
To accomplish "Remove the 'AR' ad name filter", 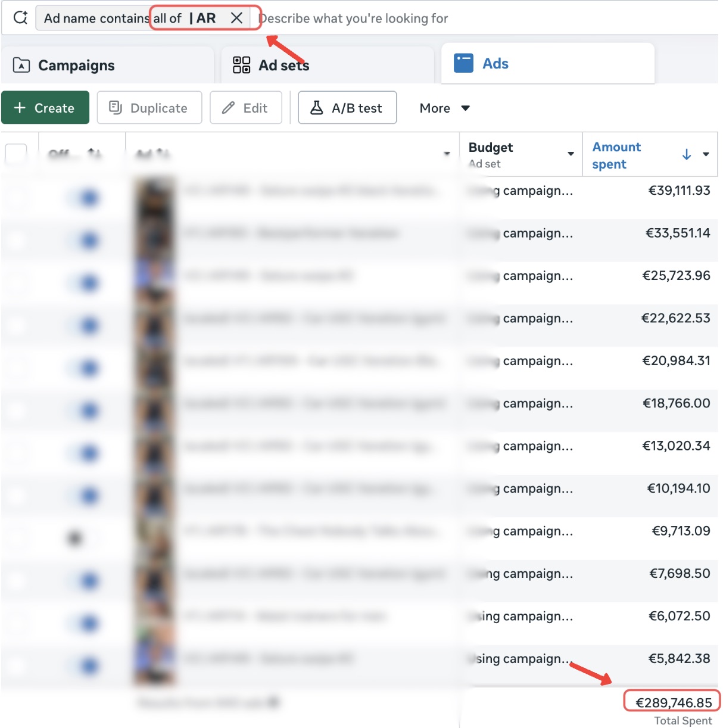I will coord(236,18).
